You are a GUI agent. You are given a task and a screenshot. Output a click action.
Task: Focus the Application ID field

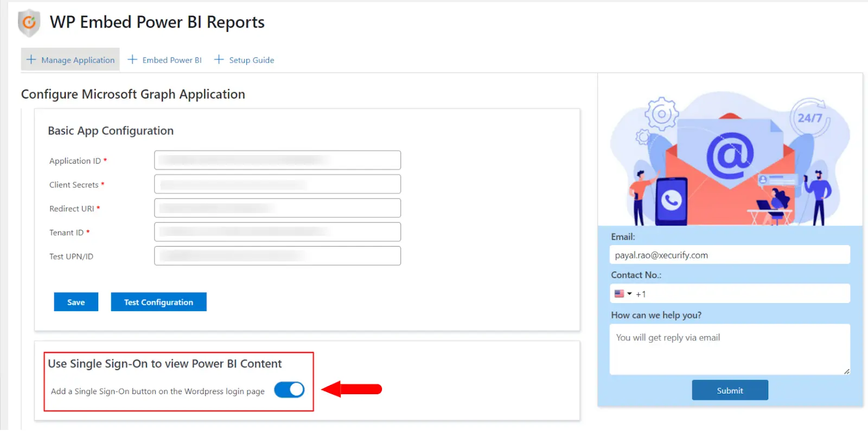coord(277,160)
